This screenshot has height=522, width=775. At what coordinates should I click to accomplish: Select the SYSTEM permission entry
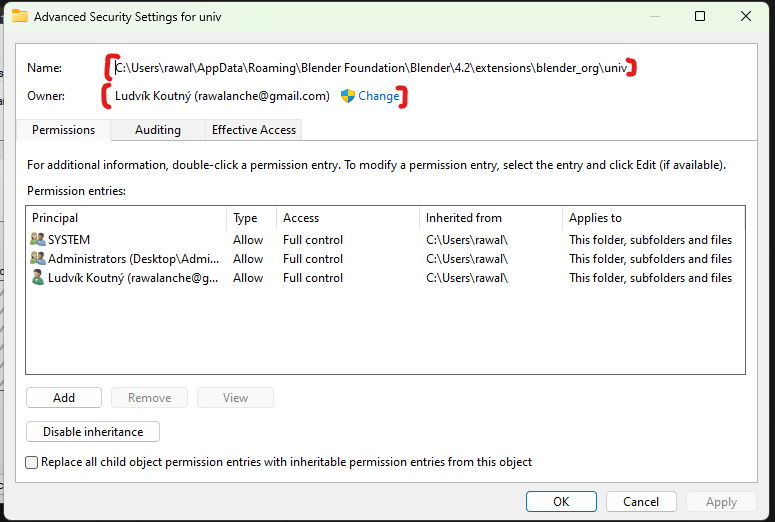(385, 240)
